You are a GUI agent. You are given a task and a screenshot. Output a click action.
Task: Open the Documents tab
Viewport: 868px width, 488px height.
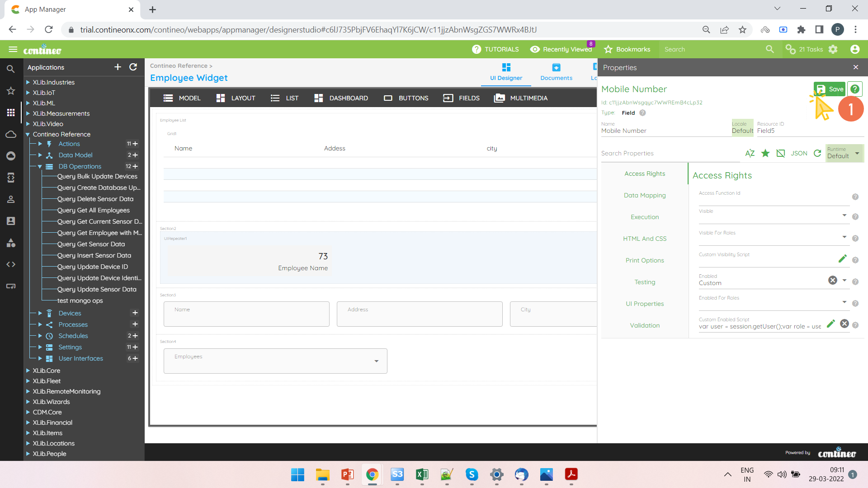[x=556, y=72]
